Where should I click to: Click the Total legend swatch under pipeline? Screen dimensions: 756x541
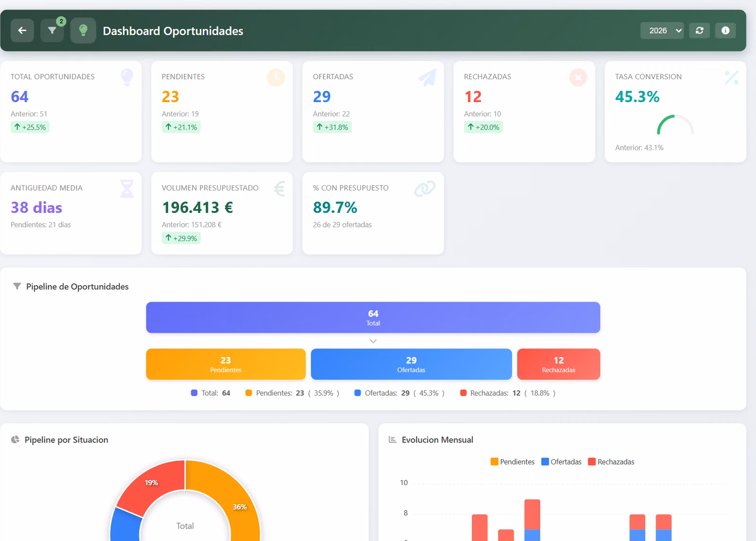coord(194,393)
